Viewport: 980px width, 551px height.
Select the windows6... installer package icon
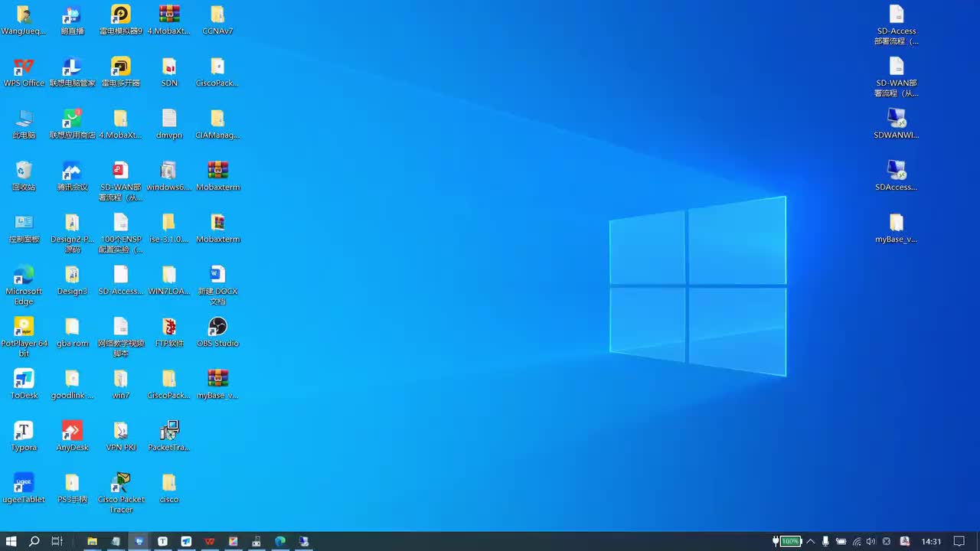pyautogui.click(x=169, y=176)
